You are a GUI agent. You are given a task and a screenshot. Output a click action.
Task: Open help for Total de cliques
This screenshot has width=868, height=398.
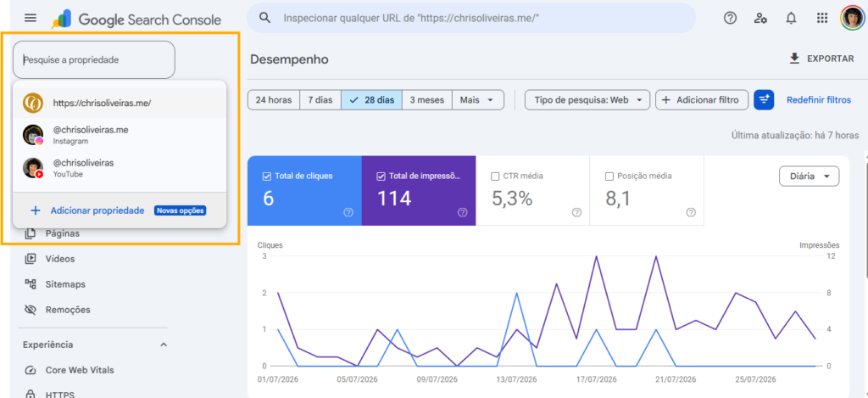coord(348,212)
